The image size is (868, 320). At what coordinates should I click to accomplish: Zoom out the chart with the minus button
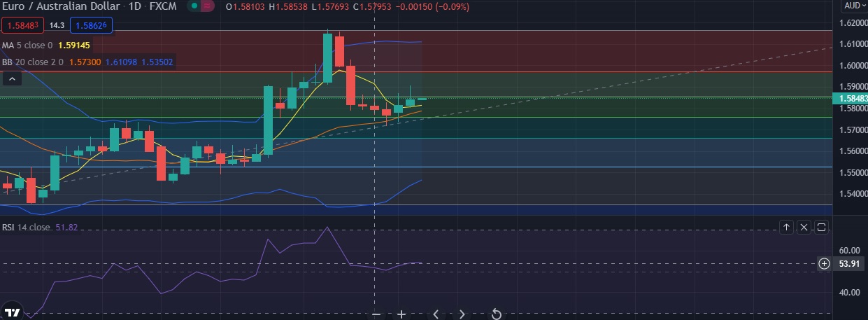click(376, 314)
